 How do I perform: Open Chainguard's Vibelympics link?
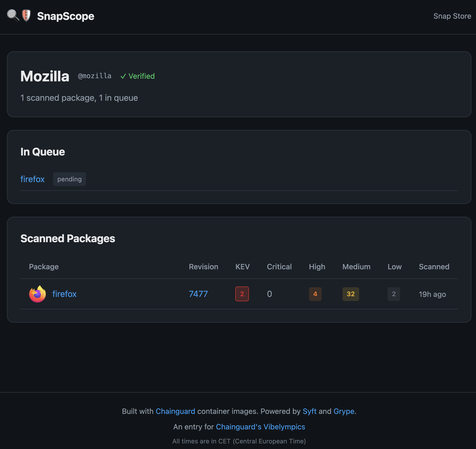260,427
